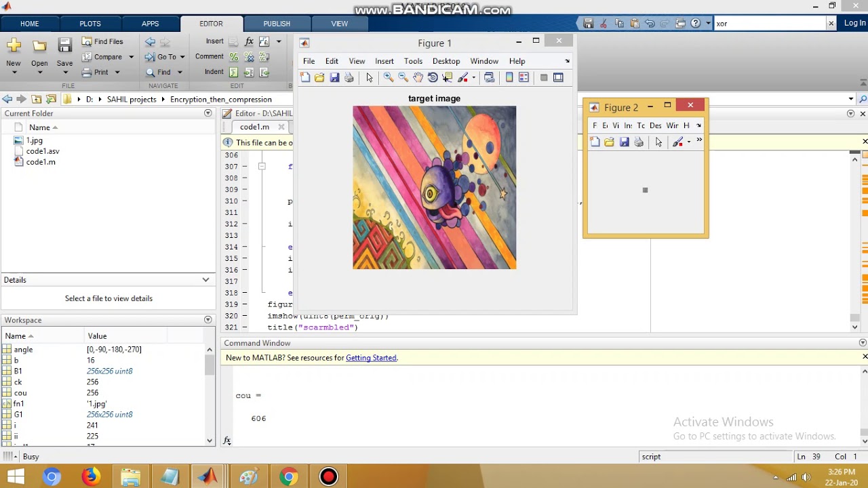Screen dimensions: 868x488
Task: Open Google Chrome from the taskbar
Action: [x=289, y=477]
